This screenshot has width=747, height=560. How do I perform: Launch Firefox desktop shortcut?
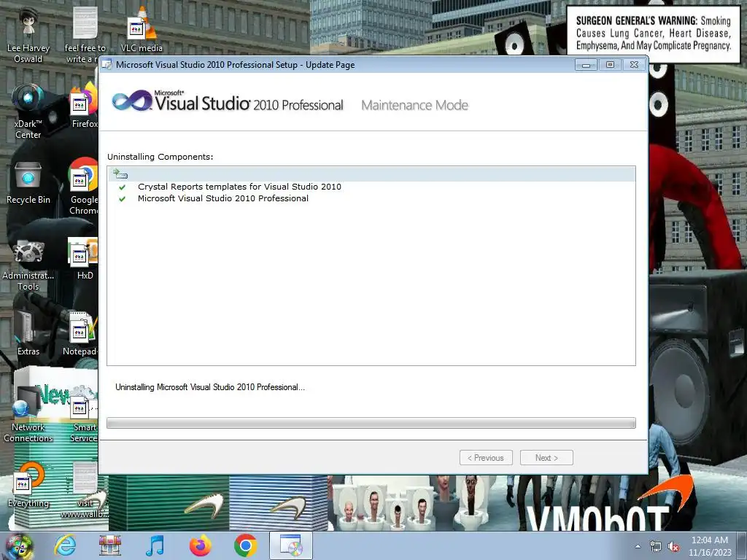pos(85,106)
